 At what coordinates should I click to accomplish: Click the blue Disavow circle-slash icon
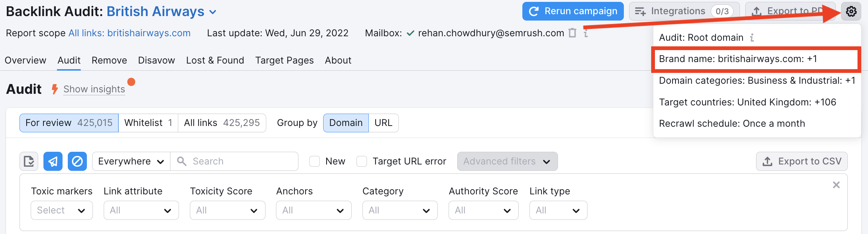(77, 161)
